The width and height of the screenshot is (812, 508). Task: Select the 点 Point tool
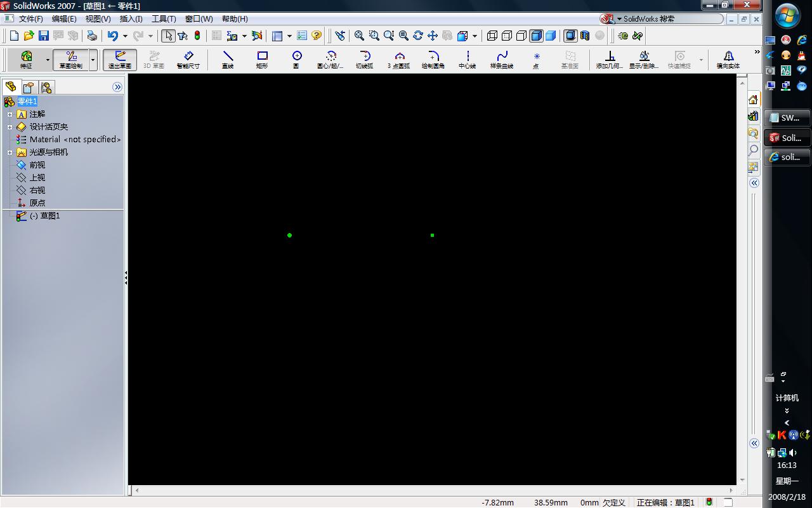tap(536, 60)
